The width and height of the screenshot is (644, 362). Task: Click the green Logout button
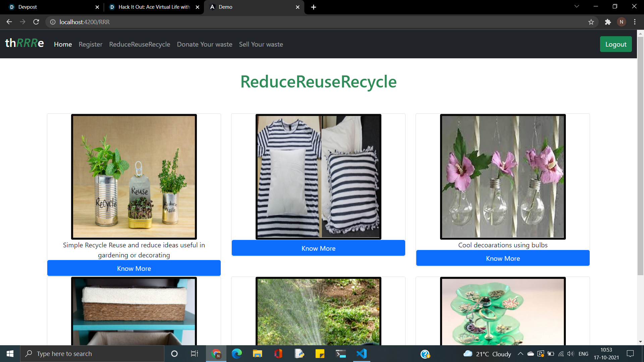[615, 44]
